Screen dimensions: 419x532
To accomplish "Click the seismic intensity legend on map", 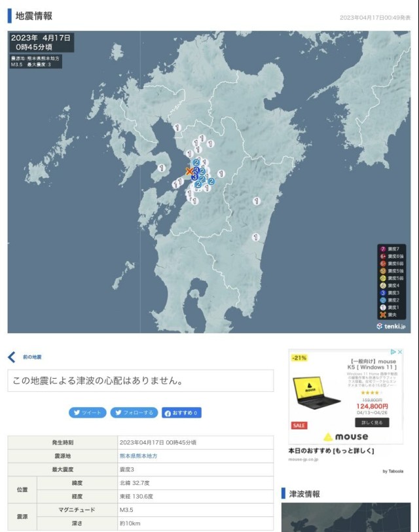I will point(392,281).
